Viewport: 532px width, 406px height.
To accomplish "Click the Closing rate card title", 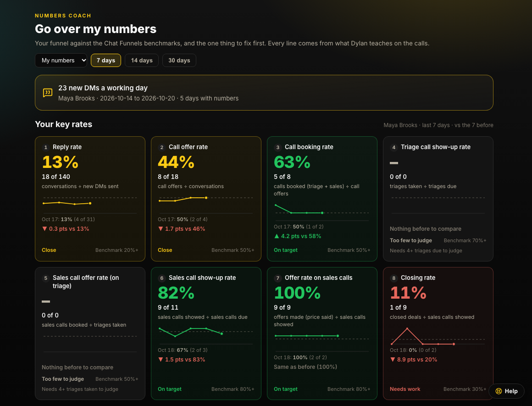I will click(418, 278).
